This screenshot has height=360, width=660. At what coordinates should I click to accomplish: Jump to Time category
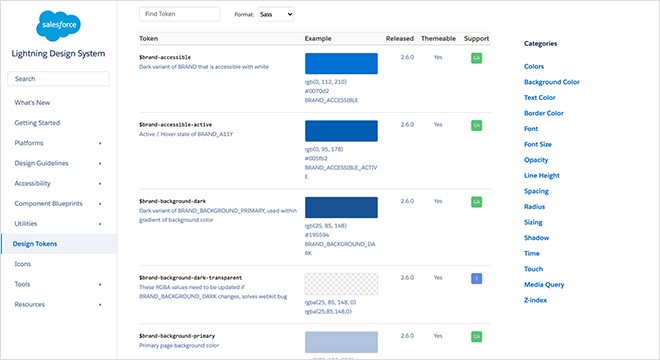coord(532,253)
